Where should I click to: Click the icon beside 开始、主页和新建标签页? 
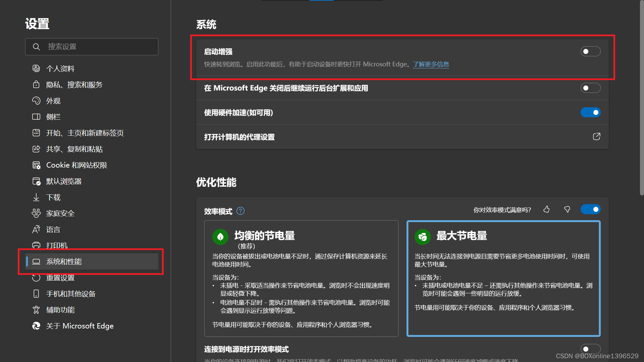click(36, 133)
